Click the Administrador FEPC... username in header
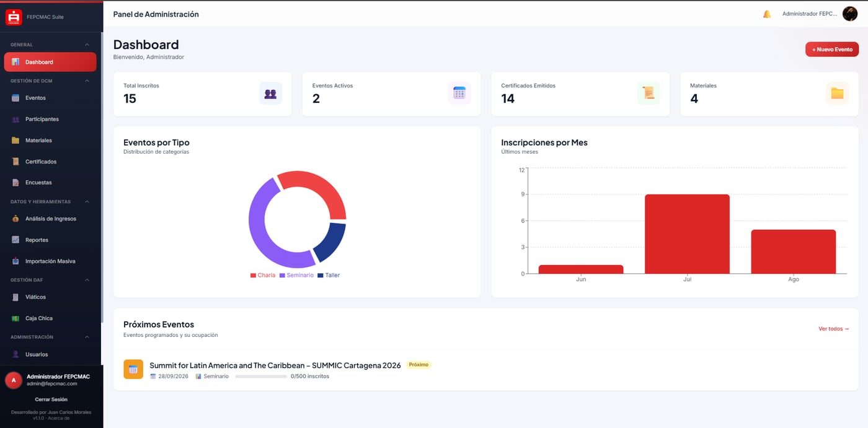 pos(810,14)
